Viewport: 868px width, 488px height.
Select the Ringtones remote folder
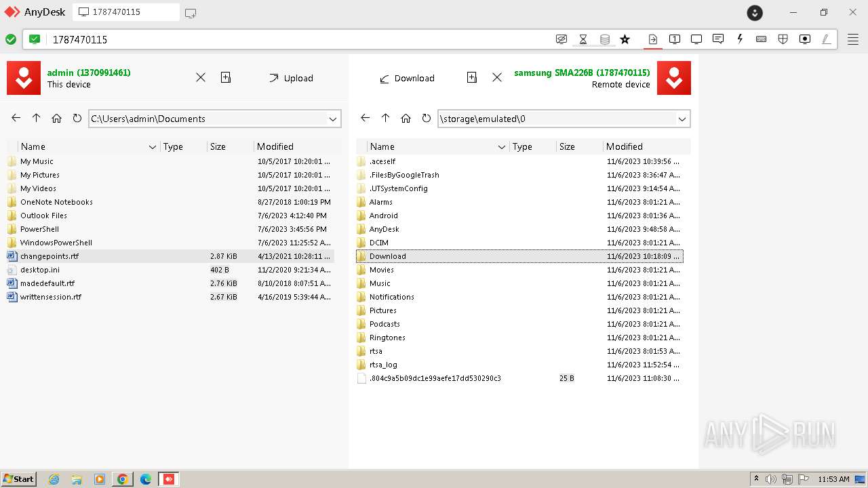519,338
